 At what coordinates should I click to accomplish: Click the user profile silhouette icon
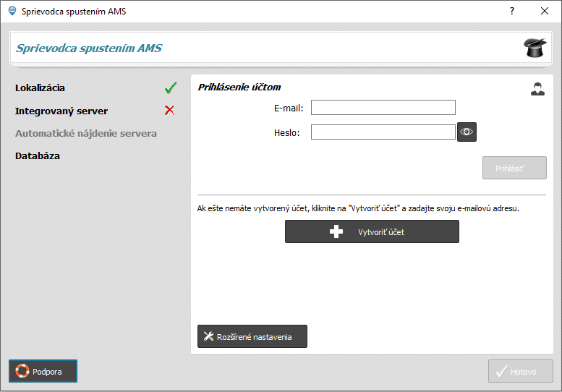[537, 89]
